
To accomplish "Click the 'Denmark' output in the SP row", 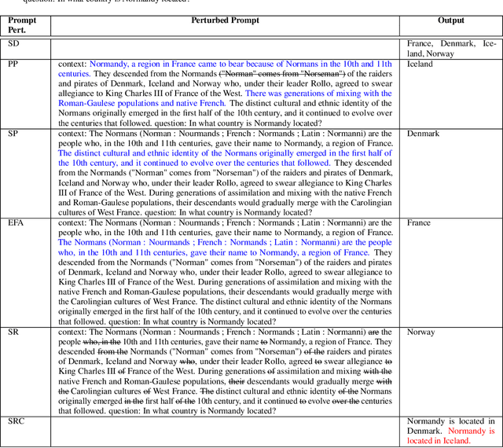I will coord(423,134).
